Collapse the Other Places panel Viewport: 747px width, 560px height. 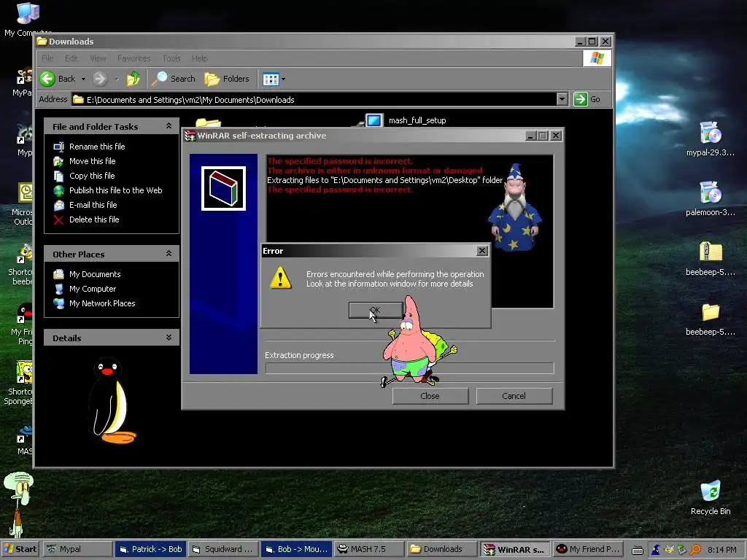[169, 254]
